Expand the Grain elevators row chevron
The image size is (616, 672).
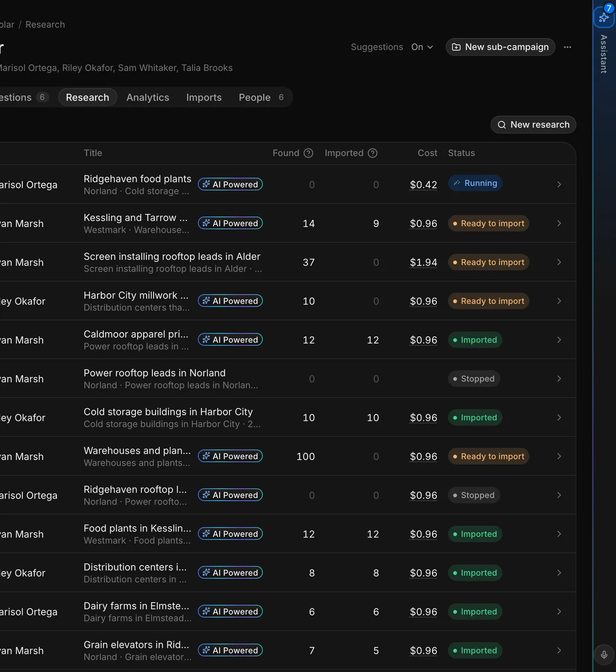pyautogui.click(x=559, y=650)
